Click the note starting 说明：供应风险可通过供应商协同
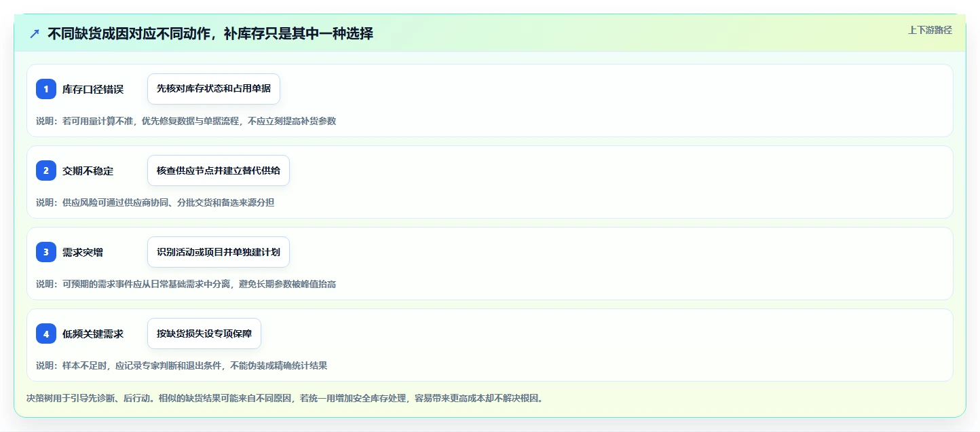This screenshot has height=432, width=980. pyautogui.click(x=155, y=202)
